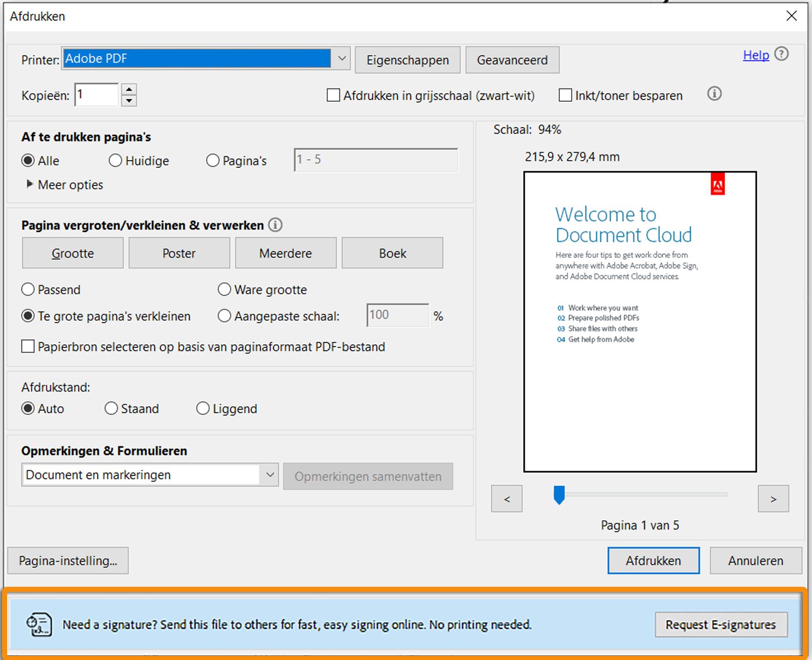Set orientation to Auto
812x660 pixels.
point(28,408)
